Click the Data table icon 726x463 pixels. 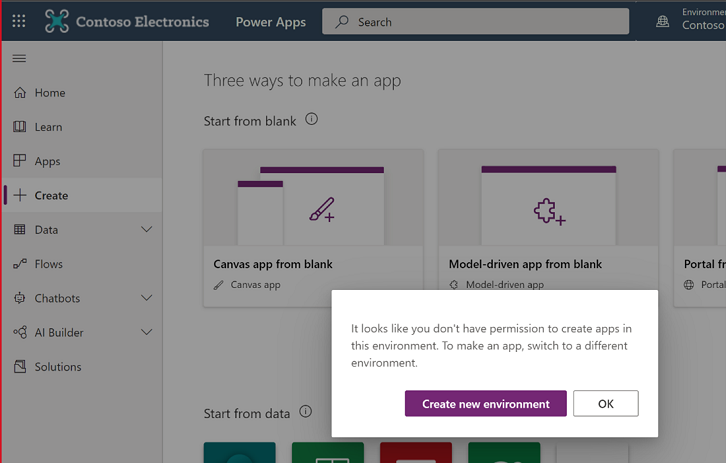coord(19,229)
